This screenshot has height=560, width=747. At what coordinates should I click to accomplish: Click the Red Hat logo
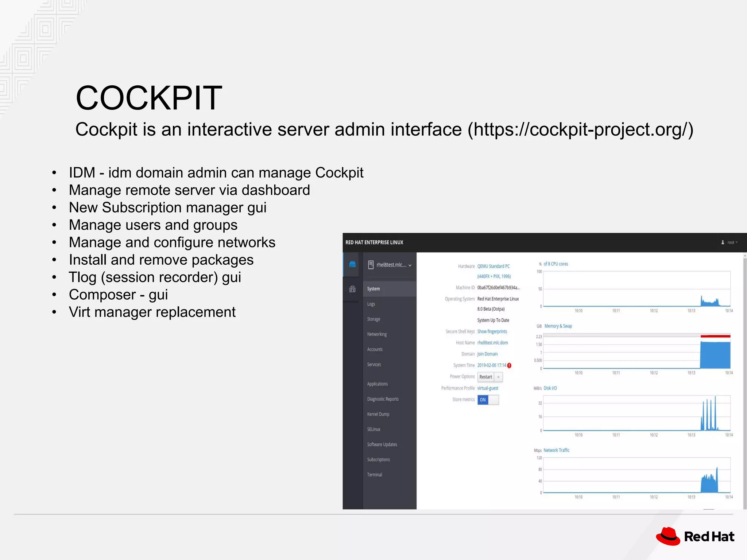pyautogui.click(x=695, y=536)
